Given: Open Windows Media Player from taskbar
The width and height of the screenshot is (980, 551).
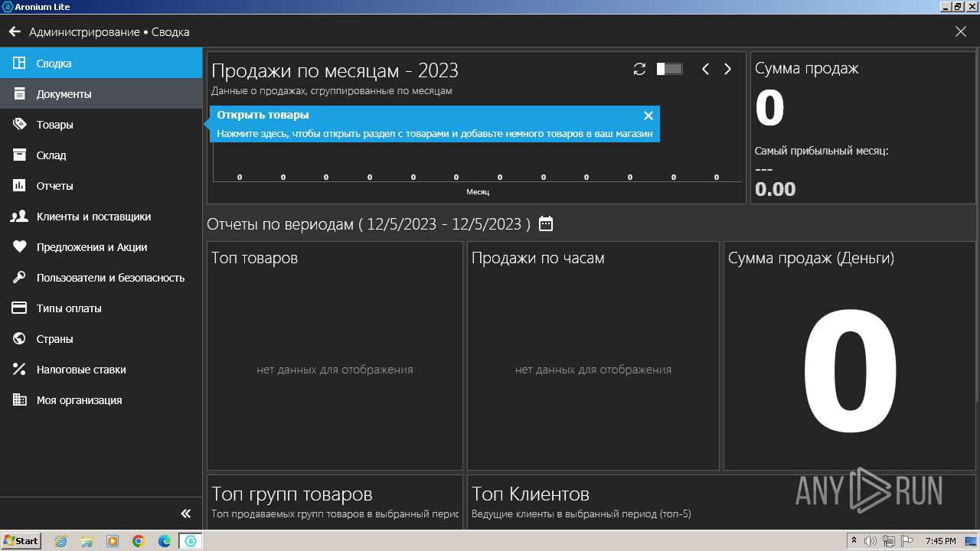Looking at the screenshot, I should pyautogui.click(x=113, y=541).
